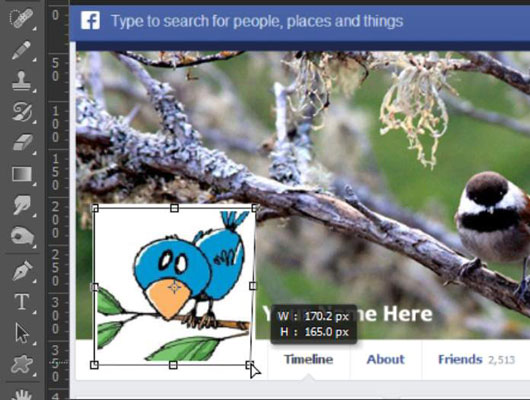Viewport: 530px width, 400px height.
Task: Select the Spot Healing Brush tool
Action: tap(21, 18)
